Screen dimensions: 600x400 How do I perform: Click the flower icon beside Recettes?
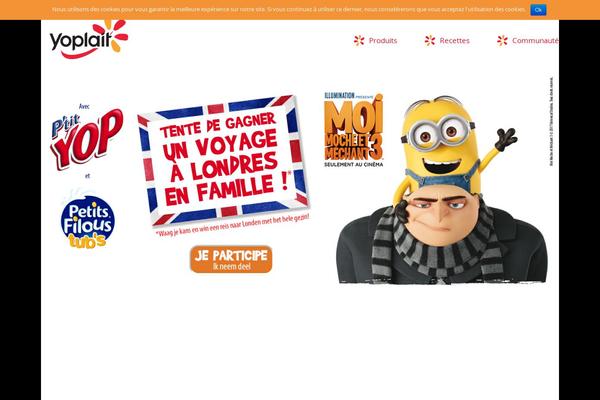(x=430, y=41)
